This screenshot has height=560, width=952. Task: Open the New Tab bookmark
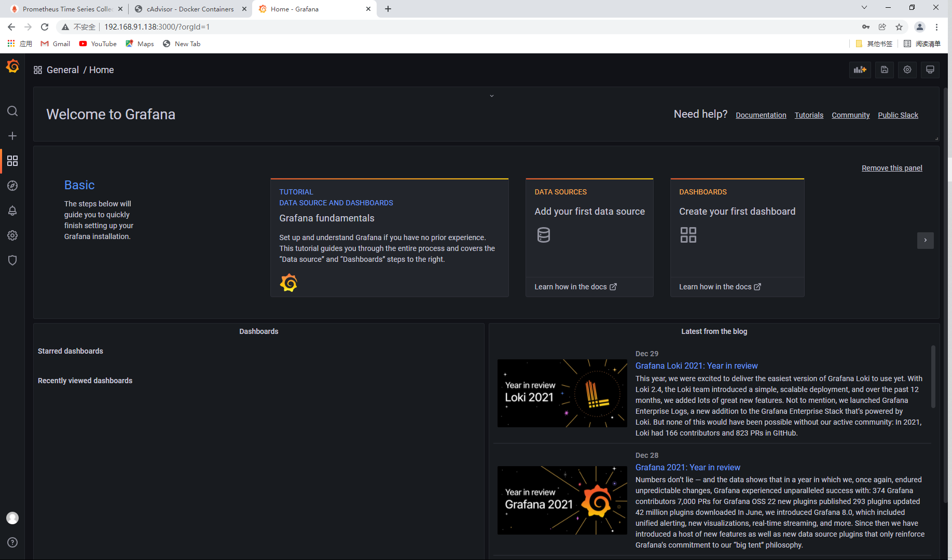pos(182,44)
